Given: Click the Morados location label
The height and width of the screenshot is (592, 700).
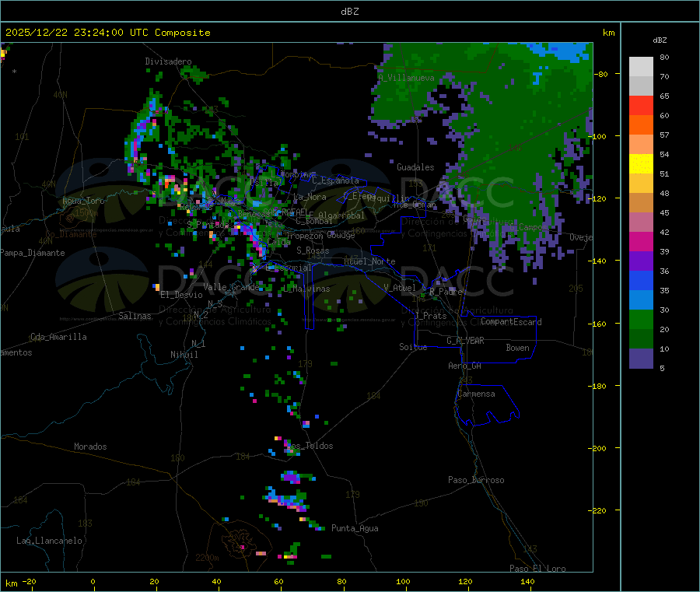Looking at the screenshot, I should [90, 447].
